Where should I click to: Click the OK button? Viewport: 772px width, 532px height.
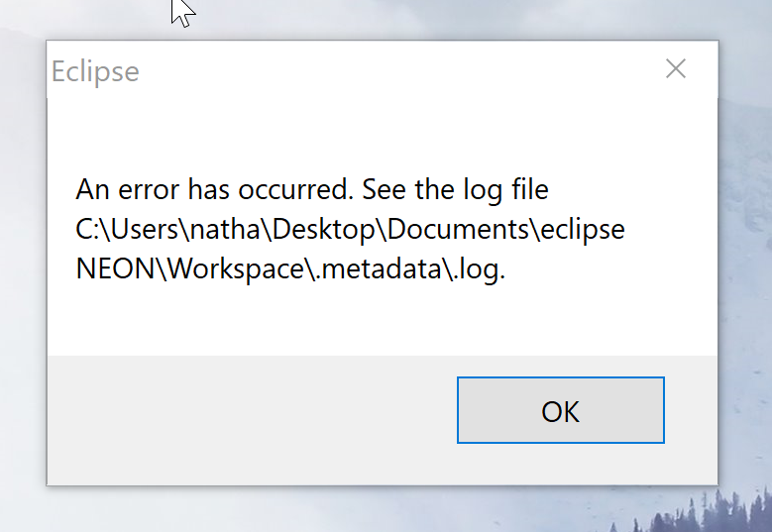560,411
